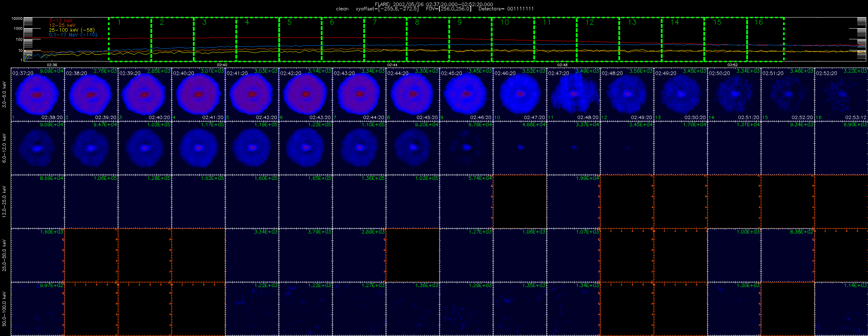Open the 3.0-6.0 keV image for interval 14
This screenshot has width=868, height=336.
734,94
